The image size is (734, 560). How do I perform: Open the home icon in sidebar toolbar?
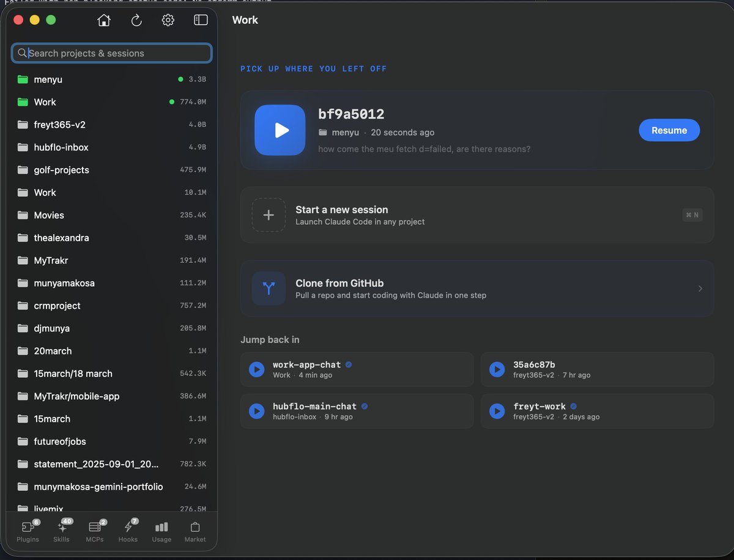(x=104, y=20)
